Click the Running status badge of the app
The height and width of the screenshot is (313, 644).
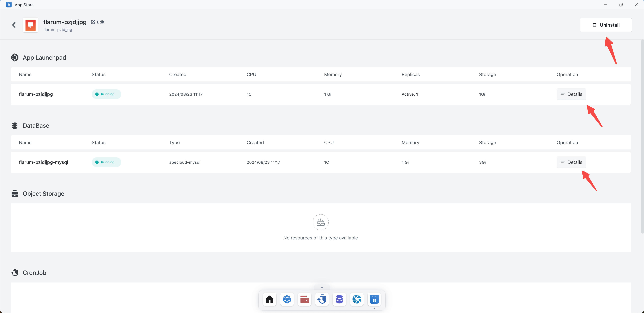(106, 94)
